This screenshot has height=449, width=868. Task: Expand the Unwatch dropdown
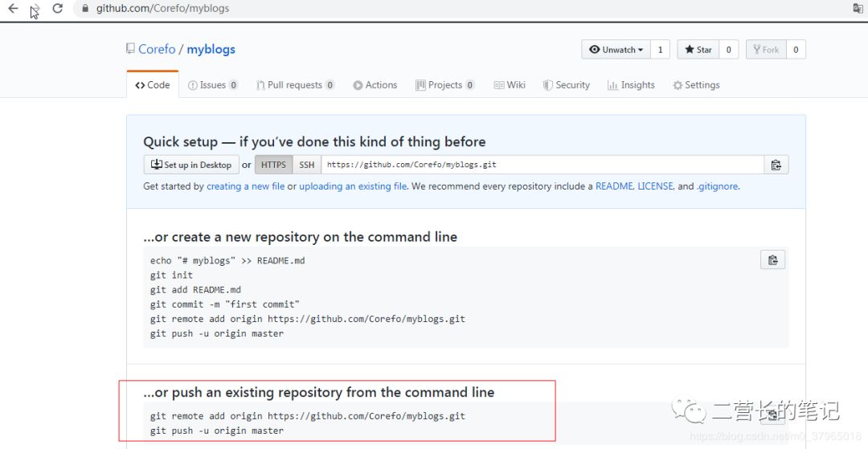tap(616, 50)
